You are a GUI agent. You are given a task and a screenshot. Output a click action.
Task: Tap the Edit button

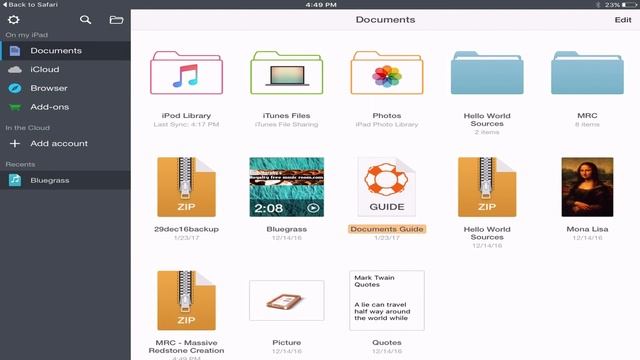pyautogui.click(x=623, y=20)
